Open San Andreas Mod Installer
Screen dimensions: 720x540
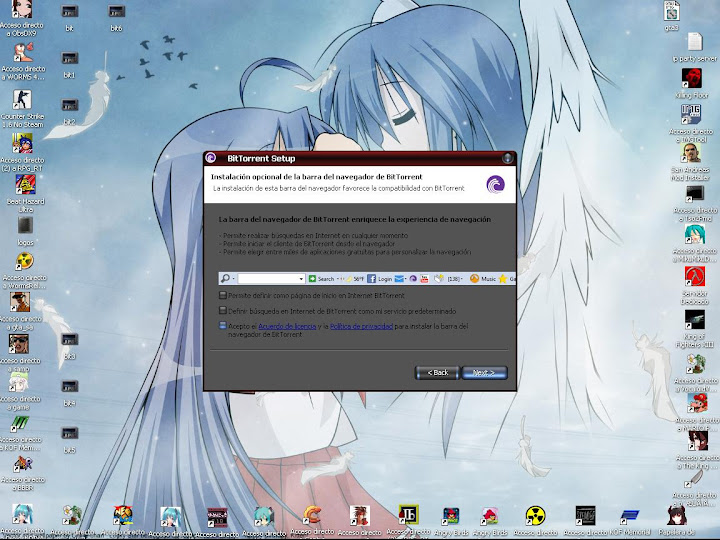(691, 153)
